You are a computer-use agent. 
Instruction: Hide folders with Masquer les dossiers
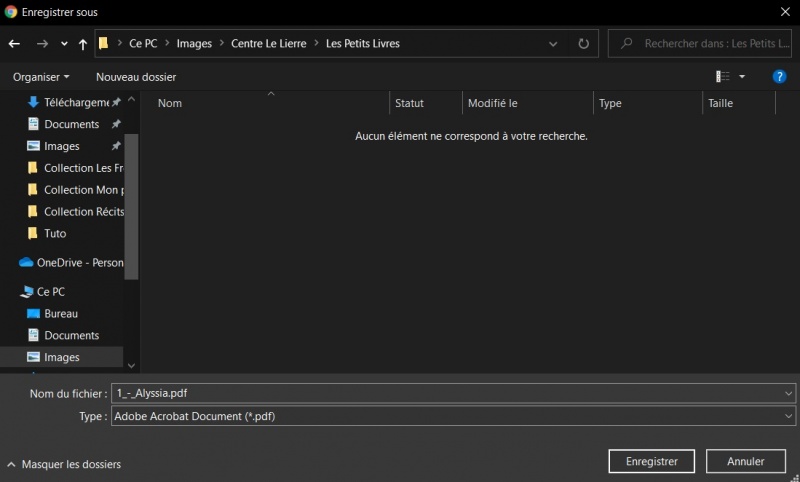(x=64, y=464)
